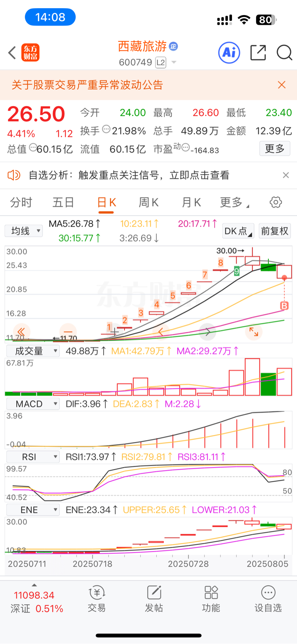Move chart left with the left chevron
The width and height of the screenshot is (297, 644).
[161, 331]
